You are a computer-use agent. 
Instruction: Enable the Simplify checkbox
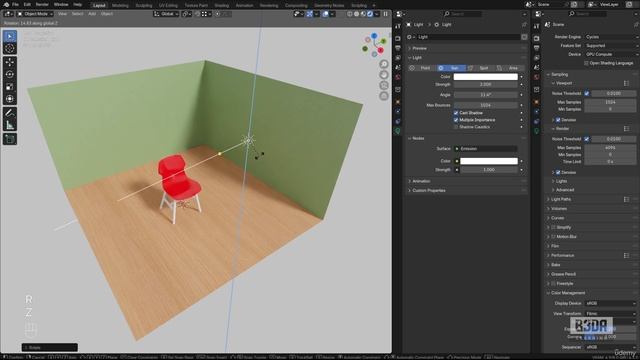click(553, 227)
